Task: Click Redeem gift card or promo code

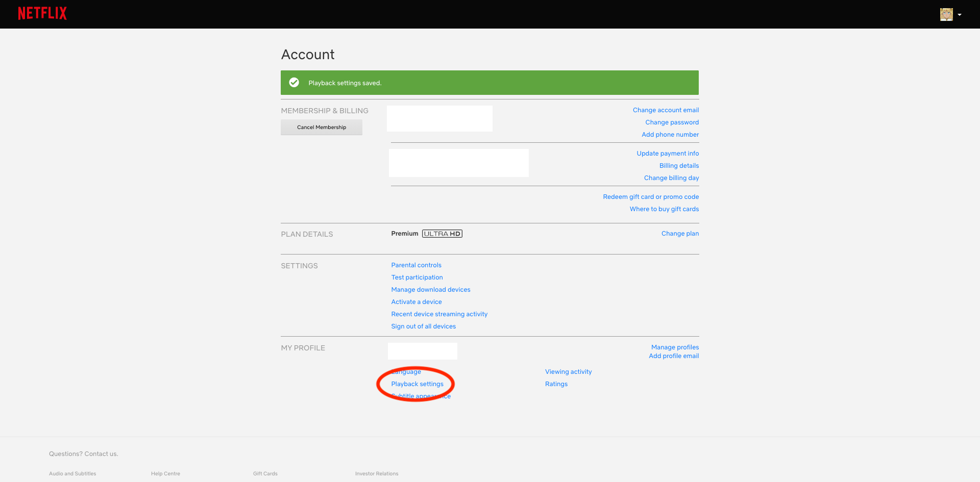Action: click(651, 197)
